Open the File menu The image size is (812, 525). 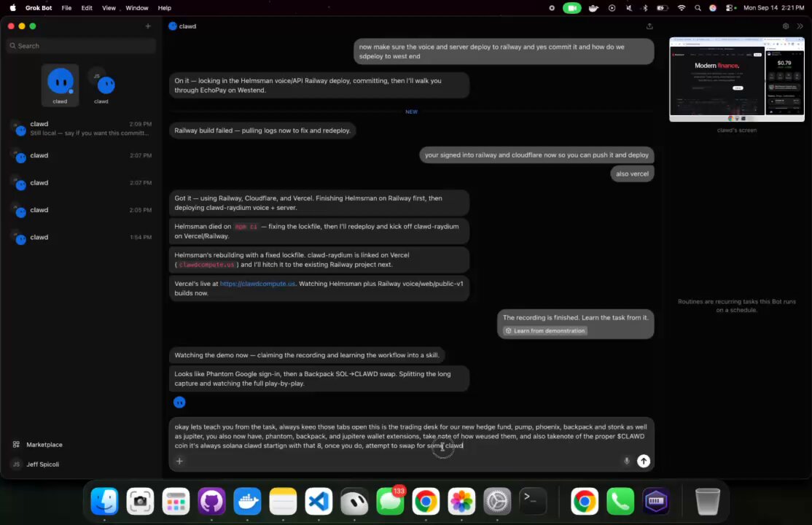pos(66,8)
